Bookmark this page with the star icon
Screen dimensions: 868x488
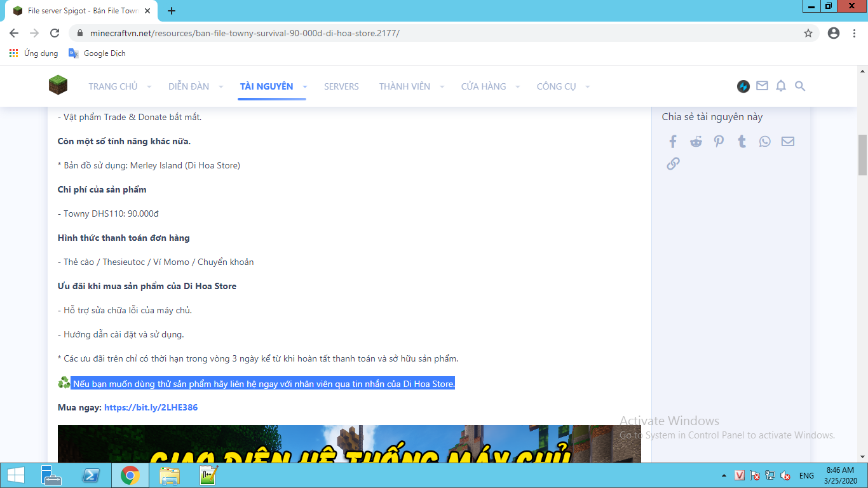[x=808, y=33]
